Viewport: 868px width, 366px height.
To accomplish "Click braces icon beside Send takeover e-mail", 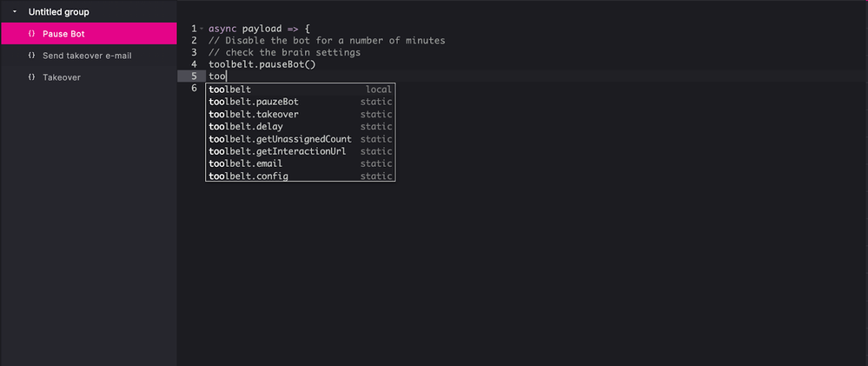I will click(31, 56).
